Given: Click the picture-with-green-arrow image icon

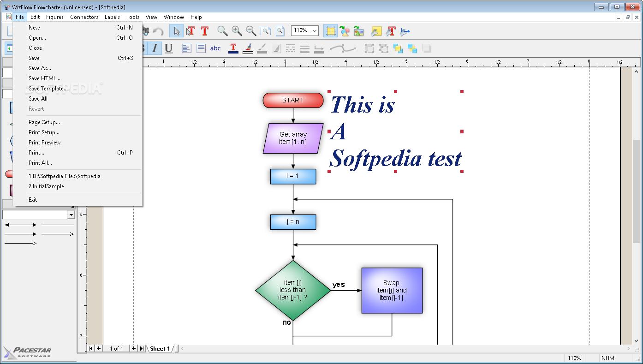Looking at the screenshot, I should point(359,31).
